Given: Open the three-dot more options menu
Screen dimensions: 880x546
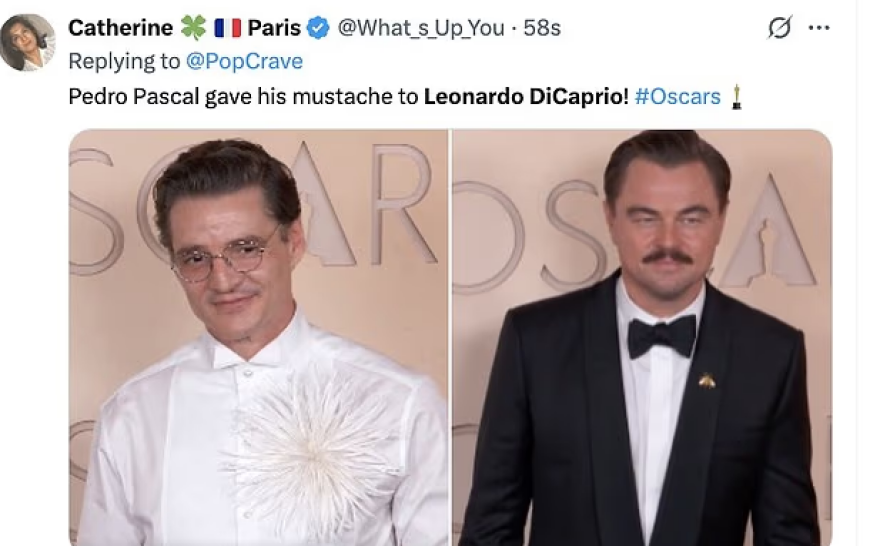Looking at the screenshot, I should (819, 28).
